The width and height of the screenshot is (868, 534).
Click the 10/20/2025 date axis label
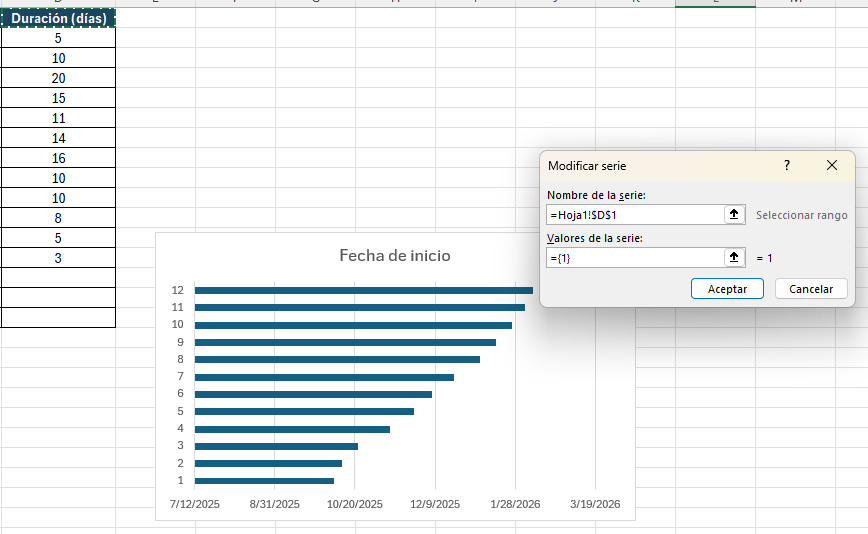point(355,505)
